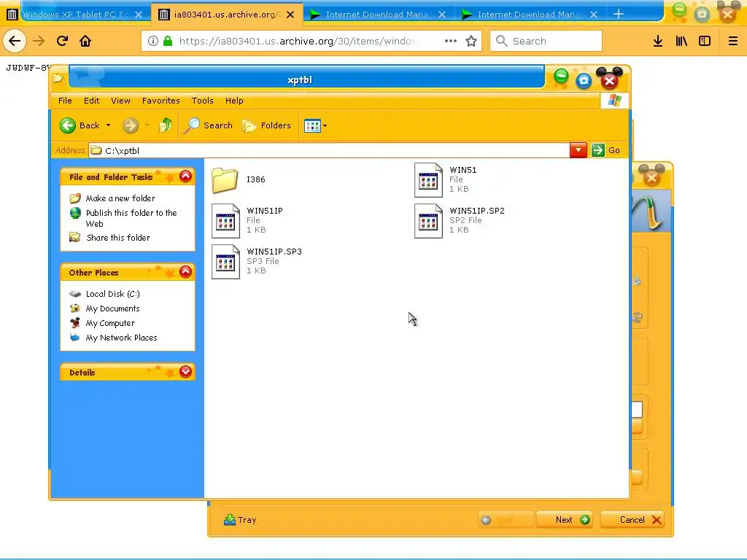Open Local Disk (C:)
The width and height of the screenshot is (747, 560).
tap(112, 294)
